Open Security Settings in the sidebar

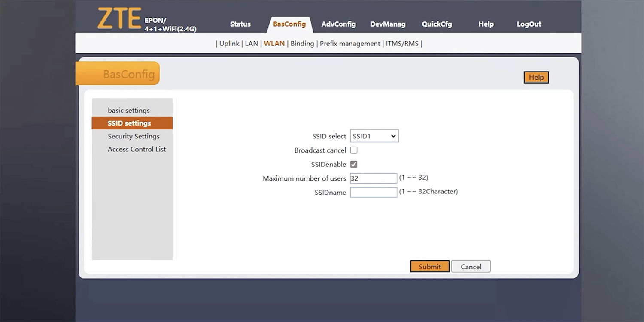tap(134, 136)
